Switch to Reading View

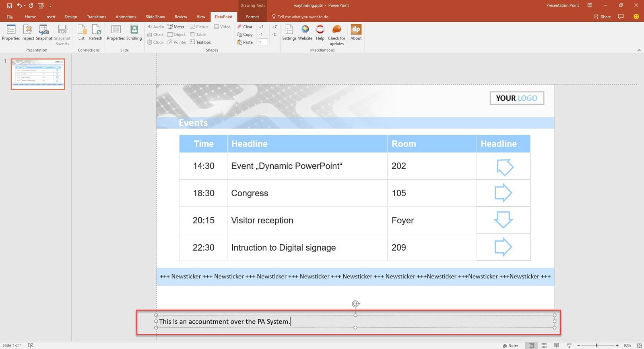[556, 345]
